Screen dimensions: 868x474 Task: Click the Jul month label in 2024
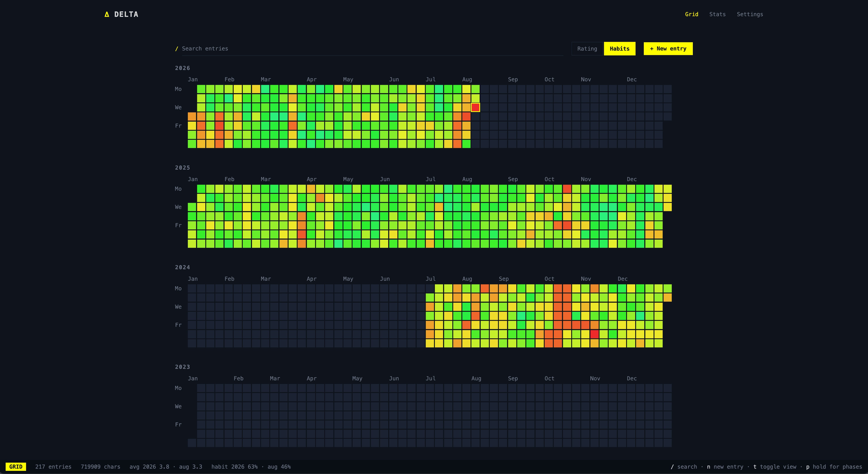[x=430, y=279]
